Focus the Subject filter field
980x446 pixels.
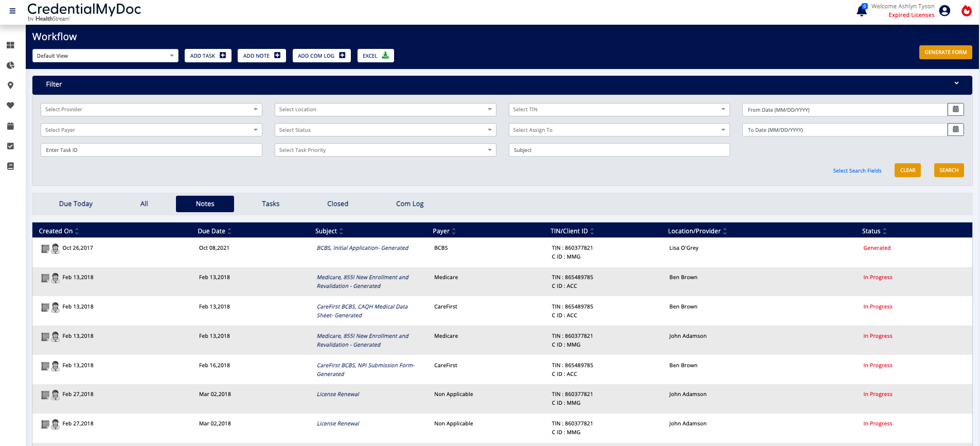point(619,150)
